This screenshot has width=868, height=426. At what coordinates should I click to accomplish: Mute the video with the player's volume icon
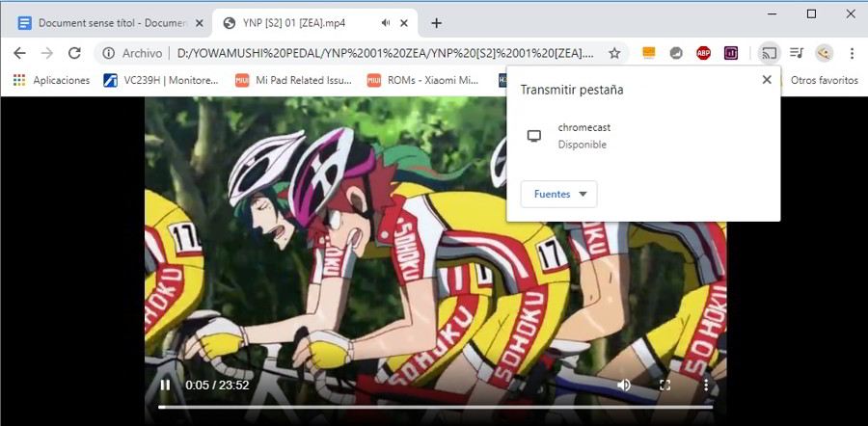(x=624, y=385)
